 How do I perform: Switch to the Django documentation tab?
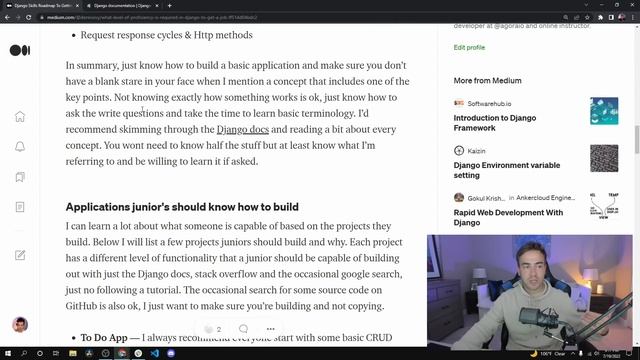click(121, 6)
